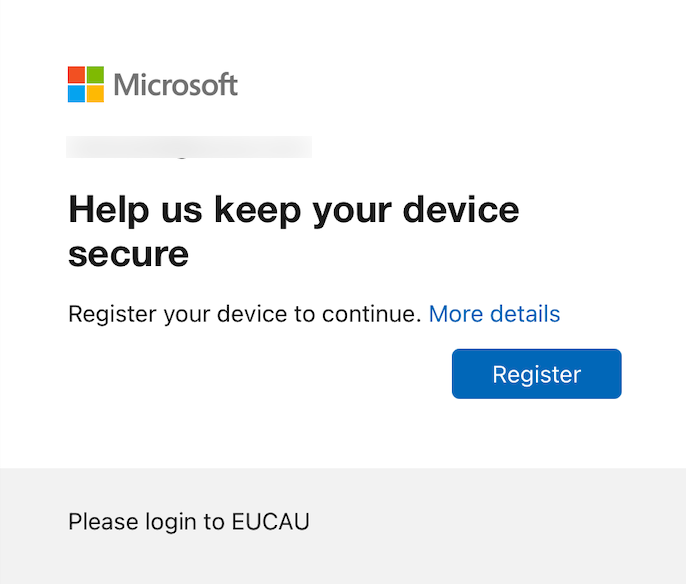The height and width of the screenshot is (584, 686).
Task: Click the green square of the Microsoft logo
Action: coord(95,75)
